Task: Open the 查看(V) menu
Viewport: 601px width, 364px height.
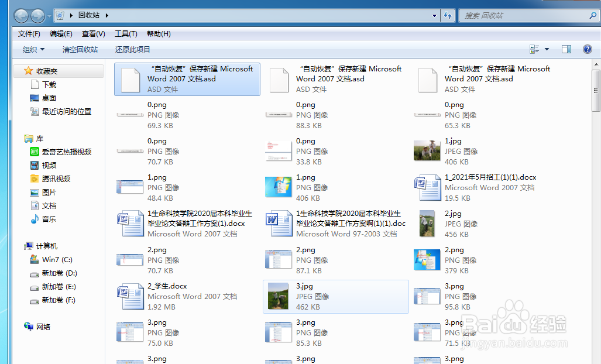Action: (x=94, y=34)
